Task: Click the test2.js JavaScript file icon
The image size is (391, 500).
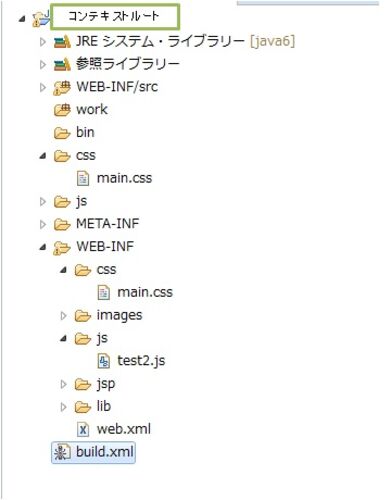Action: click(104, 361)
